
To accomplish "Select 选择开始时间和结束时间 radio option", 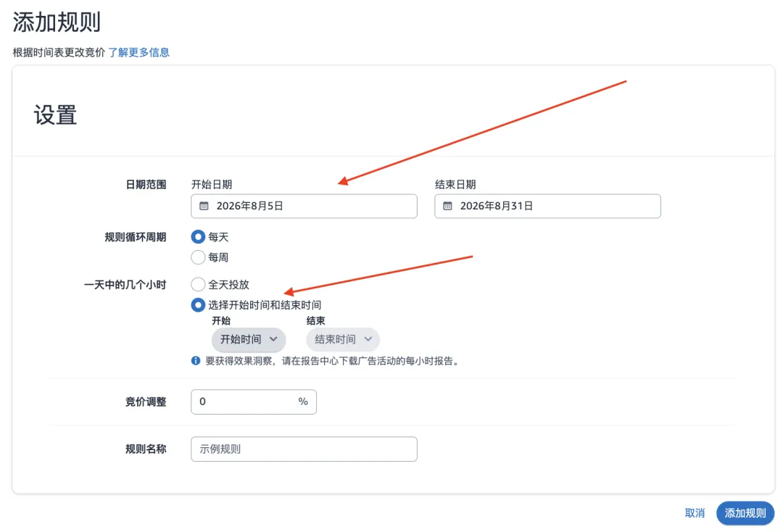I will pos(198,305).
